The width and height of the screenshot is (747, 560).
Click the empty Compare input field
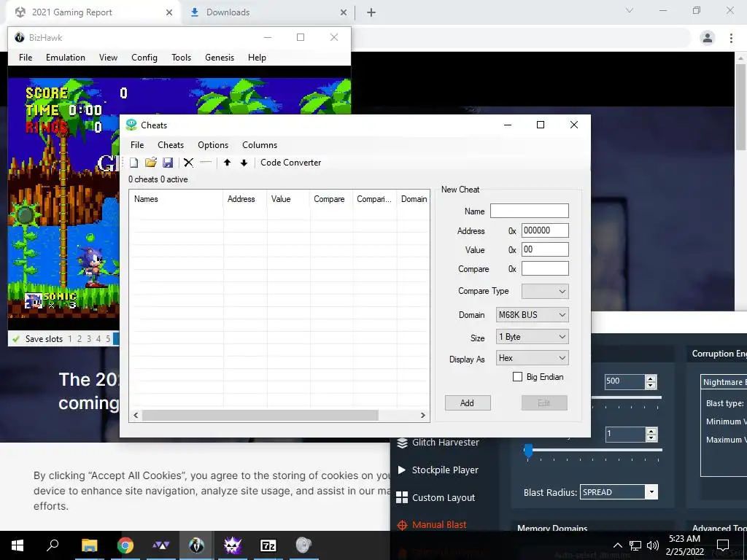tap(545, 268)
